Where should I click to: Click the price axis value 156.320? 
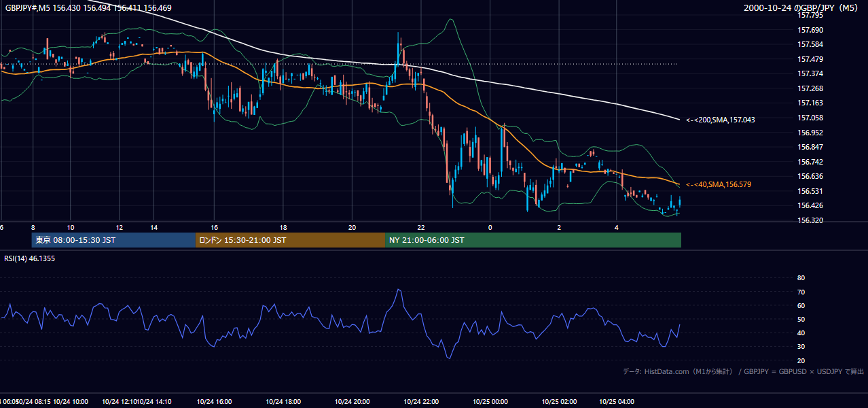[x=810, y=220]
